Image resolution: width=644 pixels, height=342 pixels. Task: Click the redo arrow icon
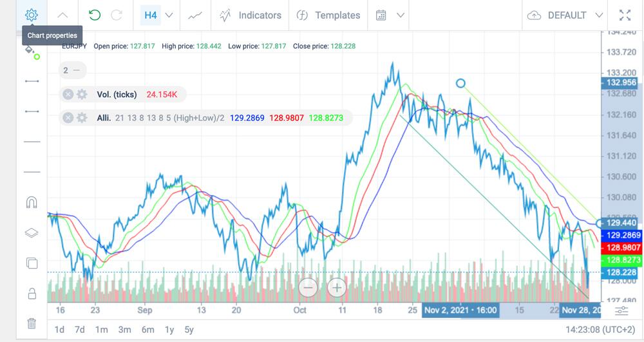117,15
